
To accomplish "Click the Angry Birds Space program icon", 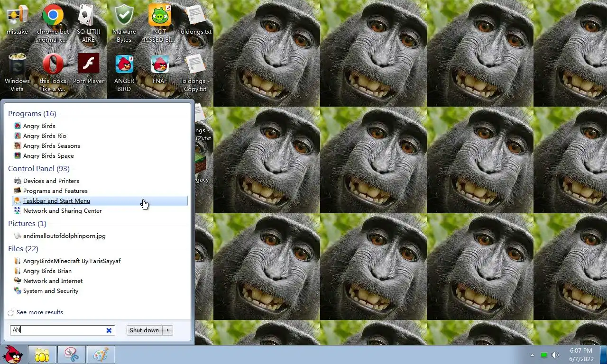I will click(x=18, y=155).
